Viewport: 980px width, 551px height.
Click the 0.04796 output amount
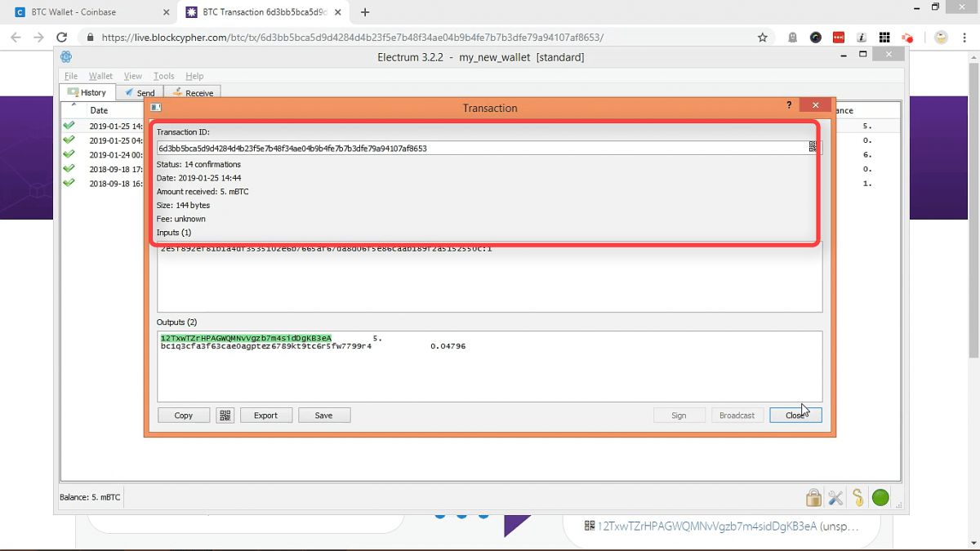[x=448, y=346]
